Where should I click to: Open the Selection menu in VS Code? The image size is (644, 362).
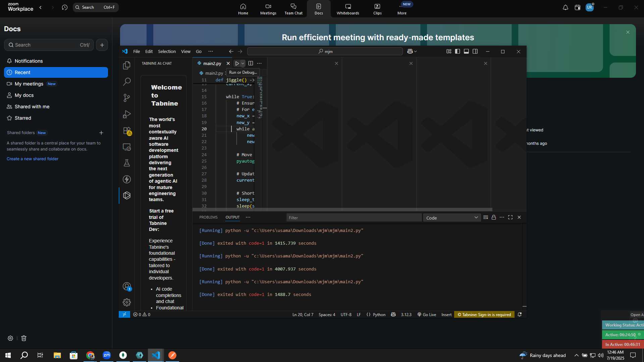167,51
